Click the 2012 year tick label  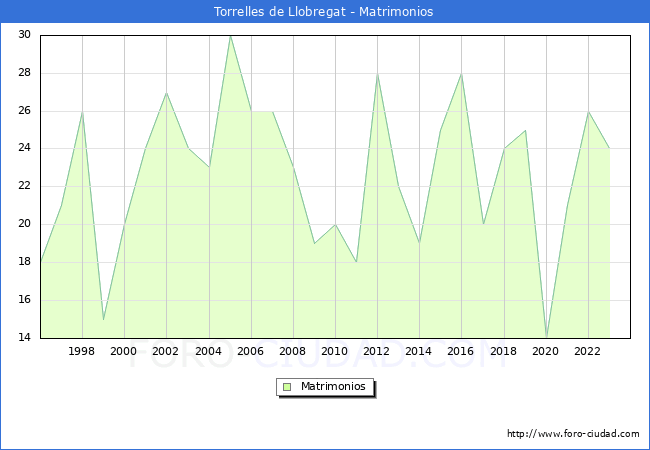pyautogui.click(x=377, y=351)
